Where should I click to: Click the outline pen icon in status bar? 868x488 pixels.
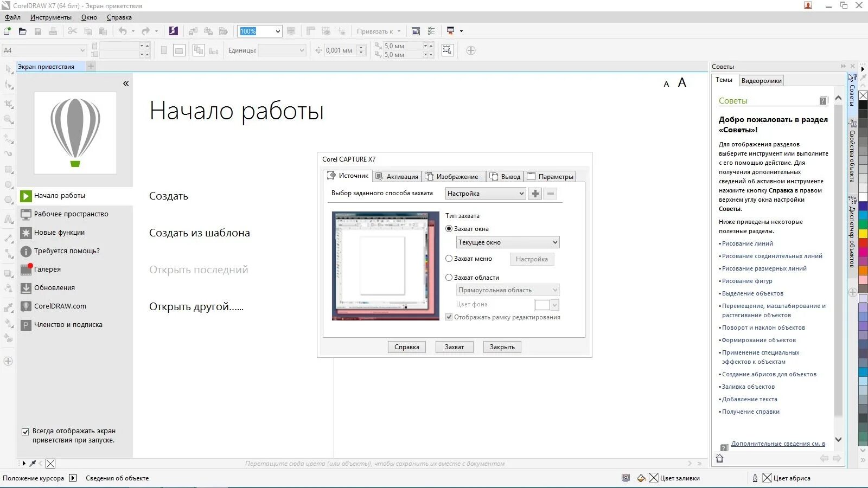tap(755, 478)
